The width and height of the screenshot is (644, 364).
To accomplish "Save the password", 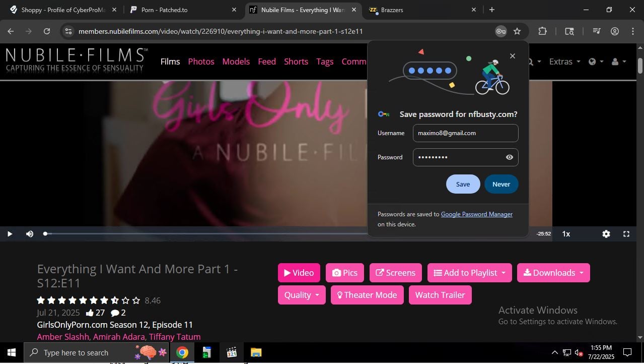I will (x=463, y=184).
